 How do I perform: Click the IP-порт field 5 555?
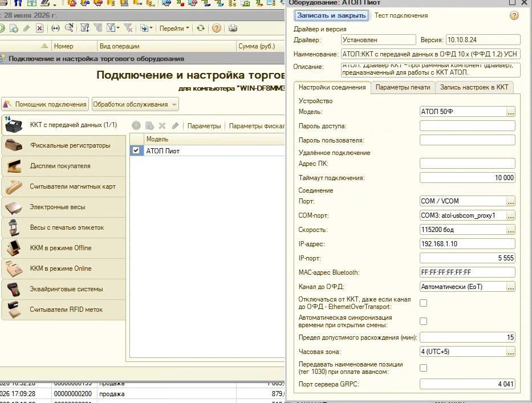coord(467,258)
